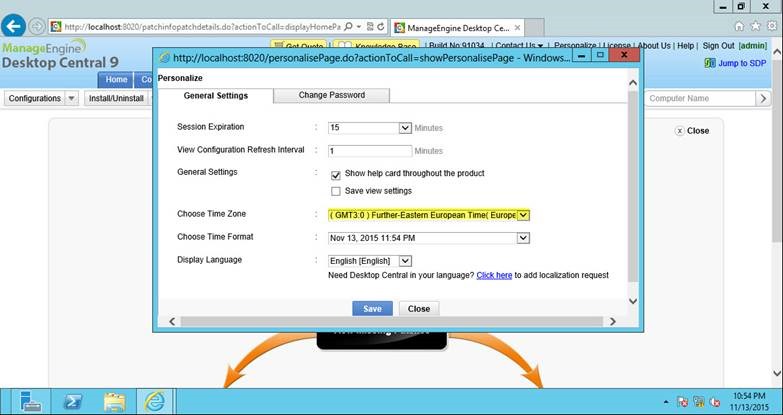Open Server Manager from taskbar
This screenshot has width=783, height=415.
pos(30,401)
